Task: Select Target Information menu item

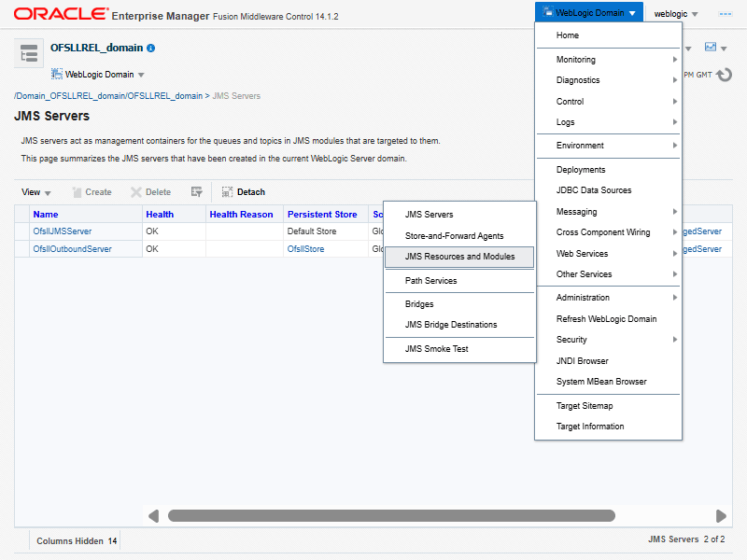Action: (609, 427)
